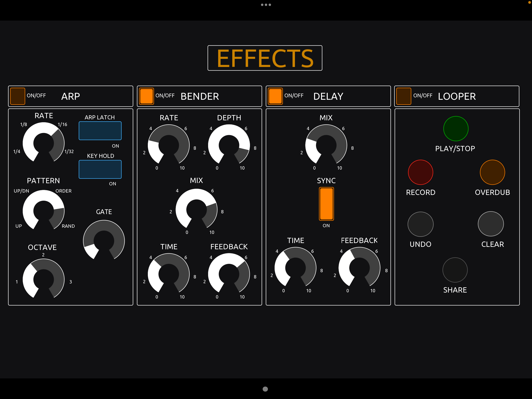
Task: Click the 1/16 mark on ARP RATE
Action: [62, 124]
